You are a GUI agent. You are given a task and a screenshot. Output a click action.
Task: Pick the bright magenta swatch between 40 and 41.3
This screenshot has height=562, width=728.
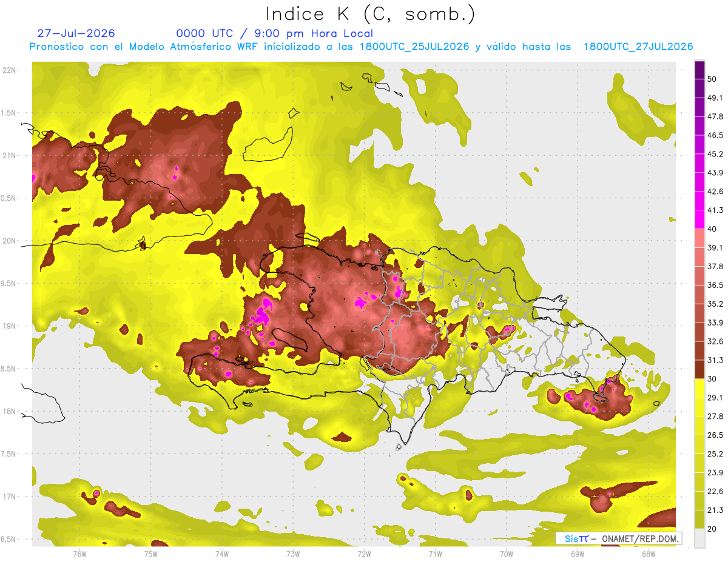coord(699,219)
